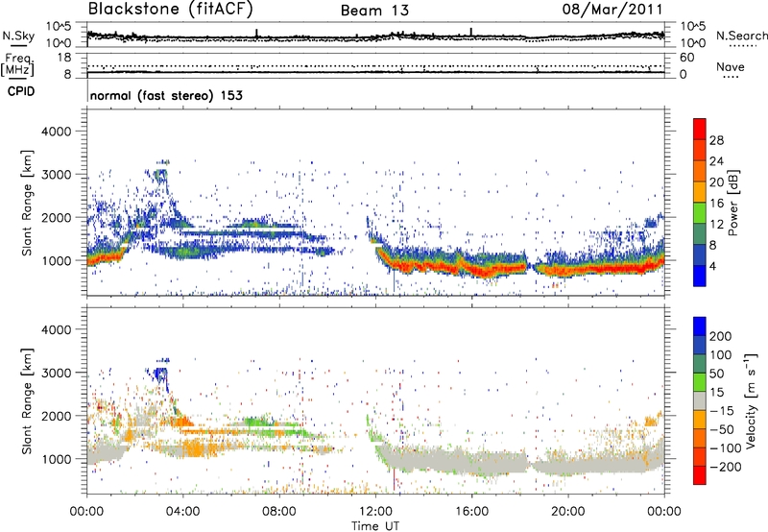
Task: Click the 'Power [dB]' colorbar label
Action: (x=733, y=203)
